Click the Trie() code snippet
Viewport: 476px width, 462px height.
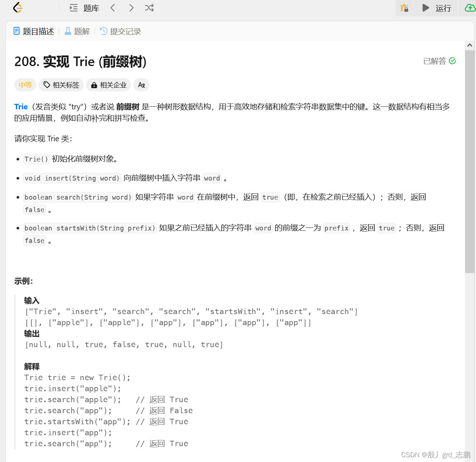36,159
